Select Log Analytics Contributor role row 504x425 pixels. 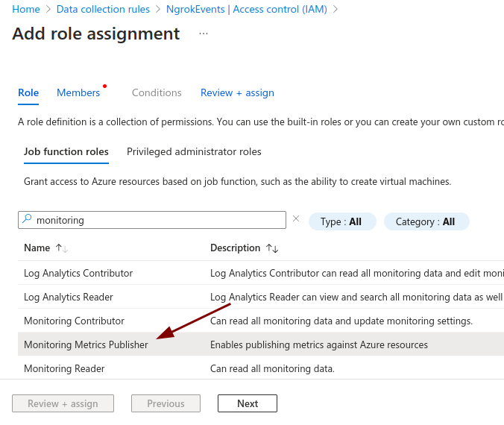(78, 273)
